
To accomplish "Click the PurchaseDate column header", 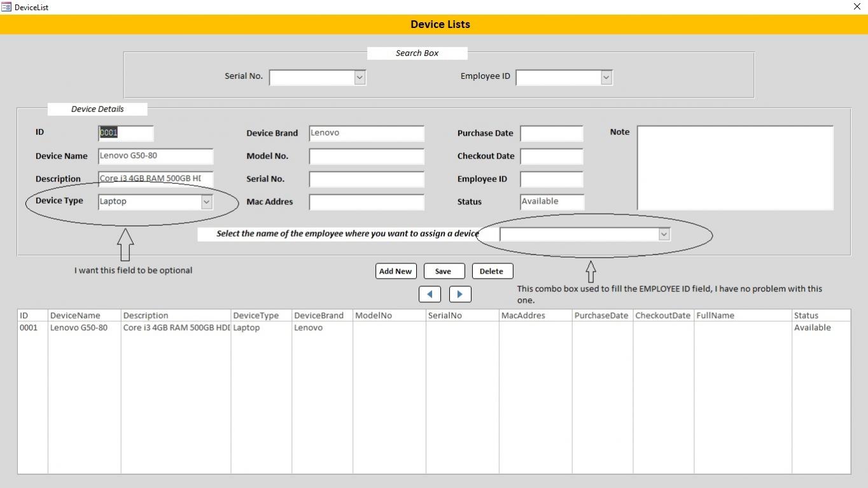I will click(602, 316).
